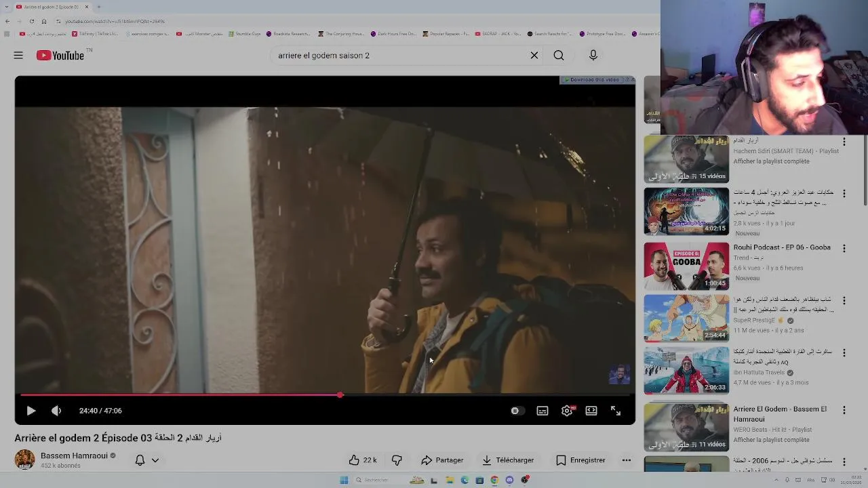Open Chrome from the taskbar

[494, 480]
